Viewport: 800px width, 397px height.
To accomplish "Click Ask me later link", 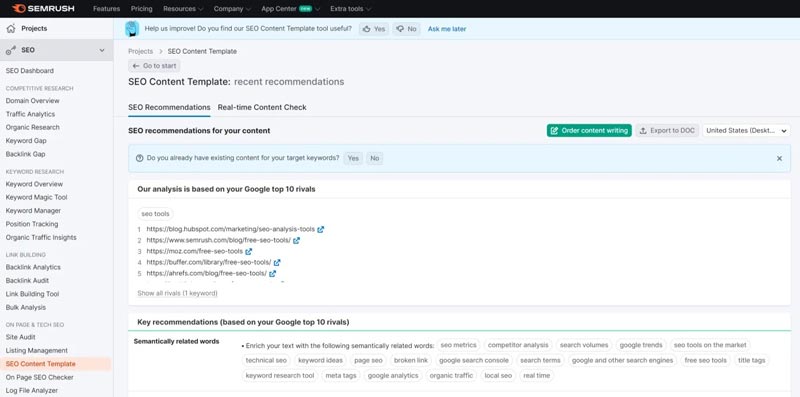I will 447,29.
